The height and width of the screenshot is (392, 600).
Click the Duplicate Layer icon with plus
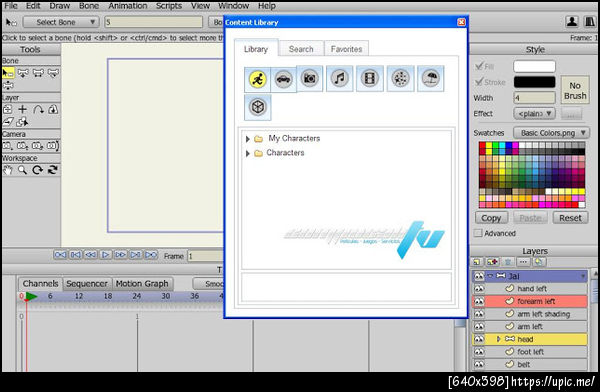(492, 262)
